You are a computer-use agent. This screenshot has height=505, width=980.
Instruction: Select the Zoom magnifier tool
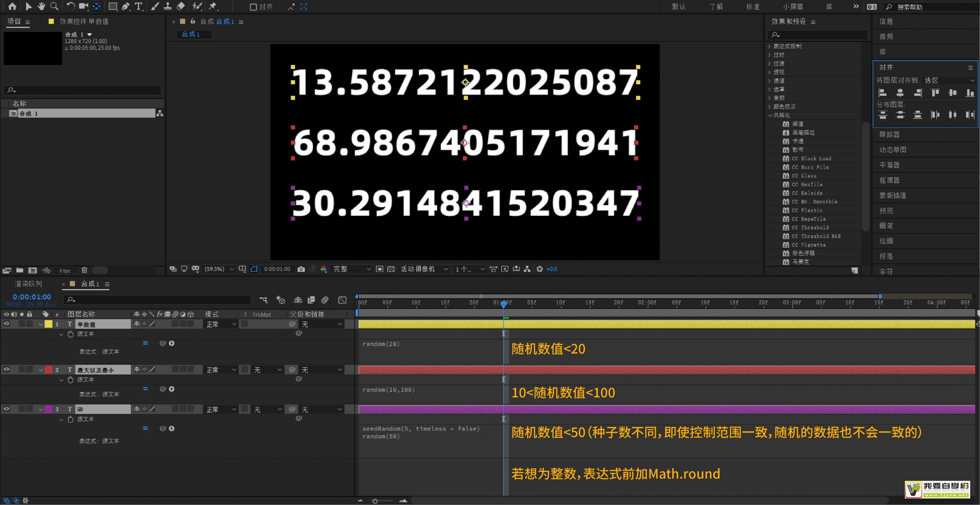coord(55,6)
